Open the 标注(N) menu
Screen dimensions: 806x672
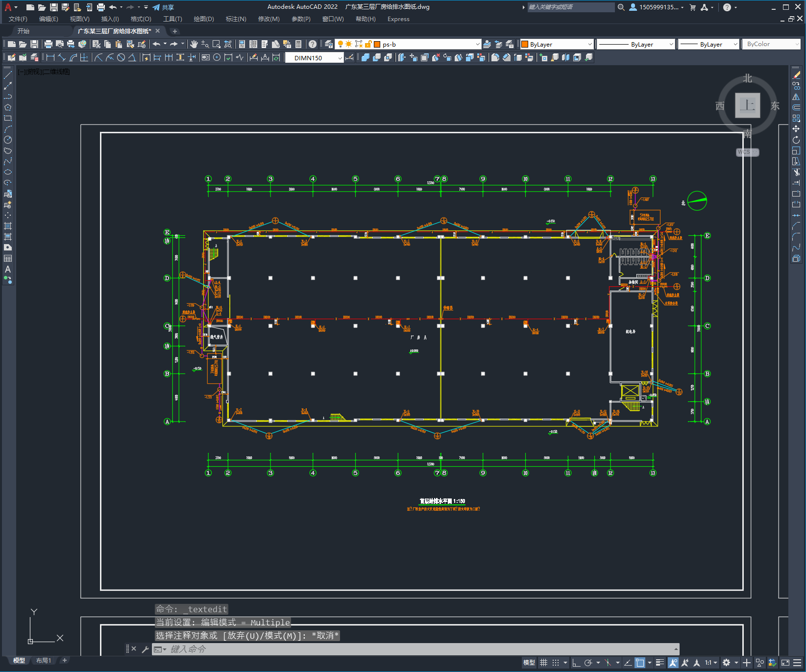(x=236, y=19)
